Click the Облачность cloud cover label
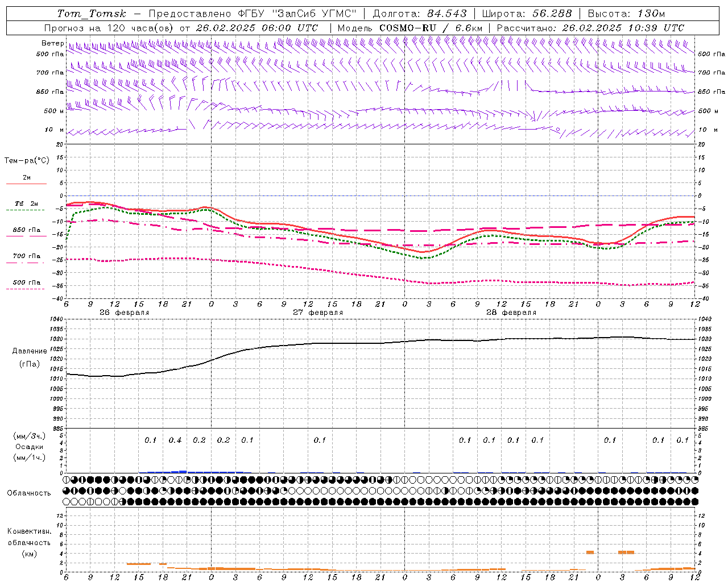The height and width of the screenshot is (582, 728). tap(29, 493)
